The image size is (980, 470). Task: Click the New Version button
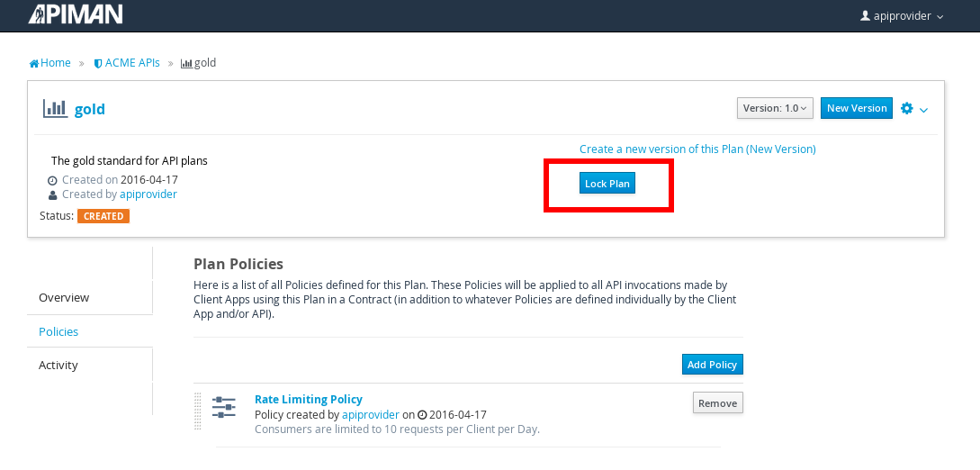click(x=856, y=108)
